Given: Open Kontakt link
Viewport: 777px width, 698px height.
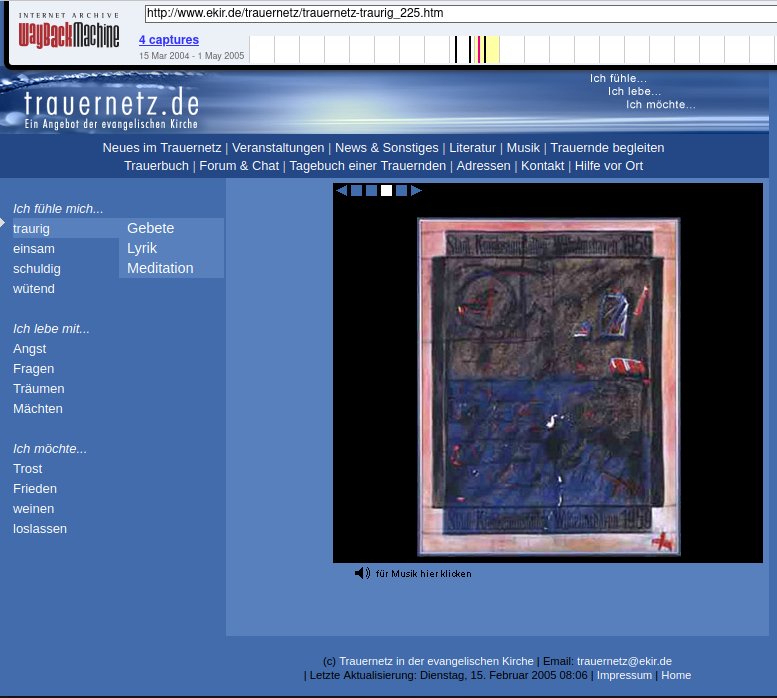Looking at the screenshot, I should point(543,165).
